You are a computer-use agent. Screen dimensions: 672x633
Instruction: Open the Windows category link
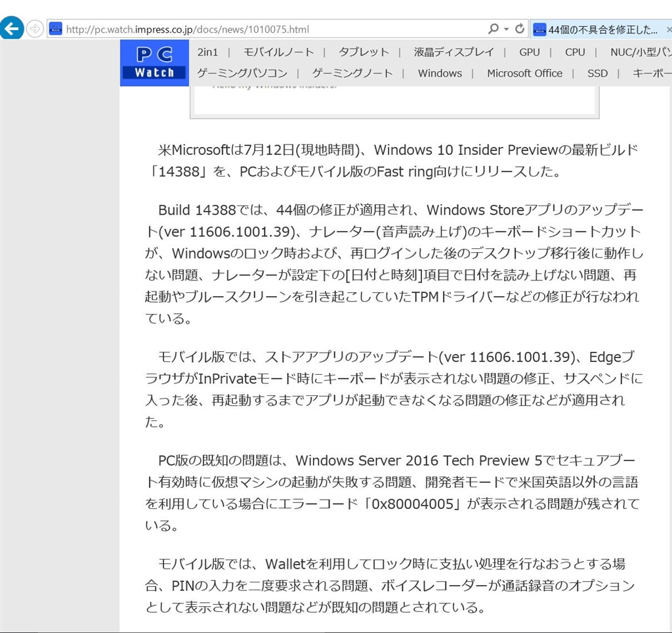coord(440,74)
